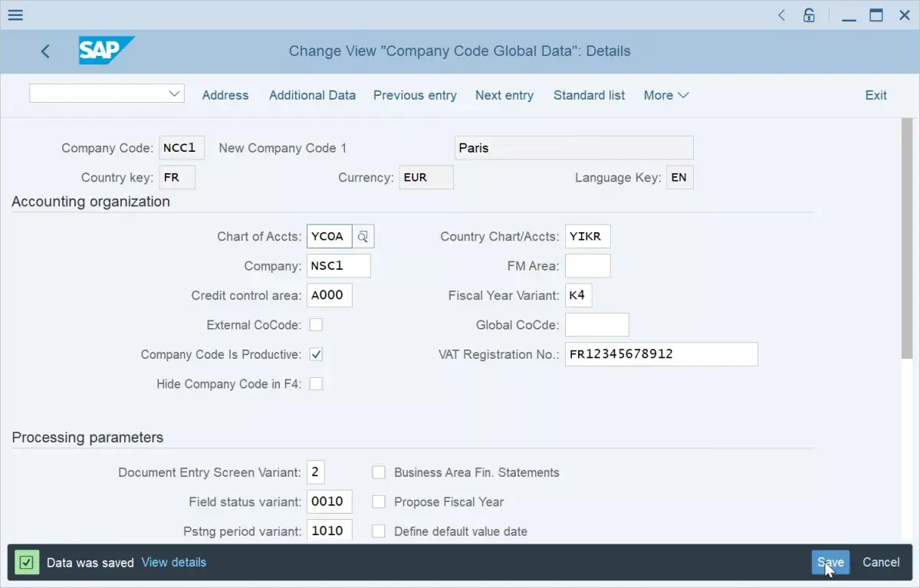Enable Hide Company Code in F4
The width and height of the screenshot is (920, 588).
[x=316, y=384]
